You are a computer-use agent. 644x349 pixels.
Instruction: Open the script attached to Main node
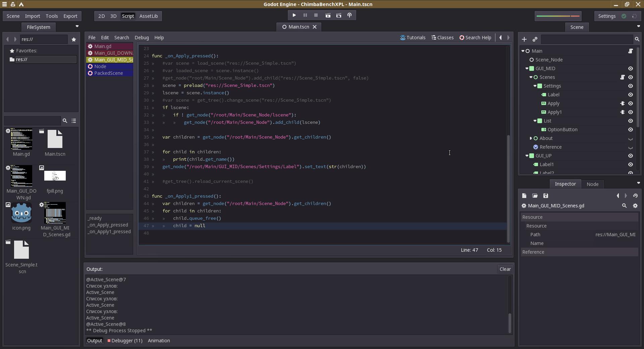(630, 51)
